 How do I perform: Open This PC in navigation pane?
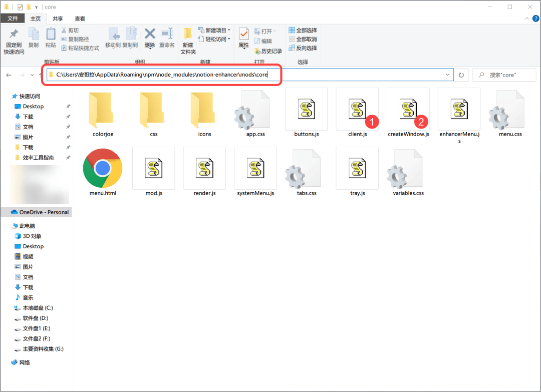pos(24,226)
